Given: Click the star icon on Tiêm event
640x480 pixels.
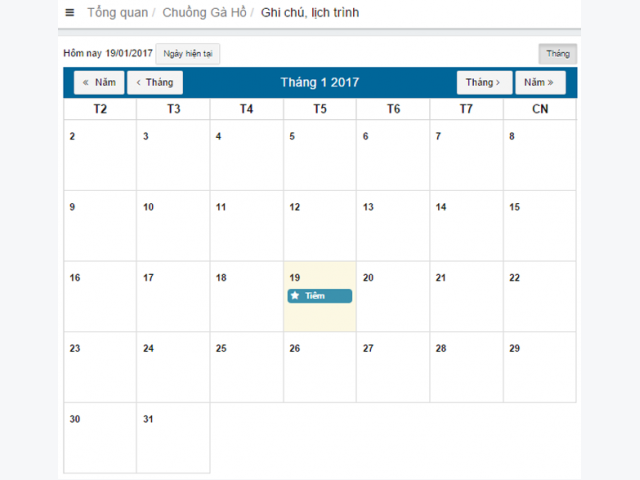Looking at the screenshot, I should coord(295,296).
